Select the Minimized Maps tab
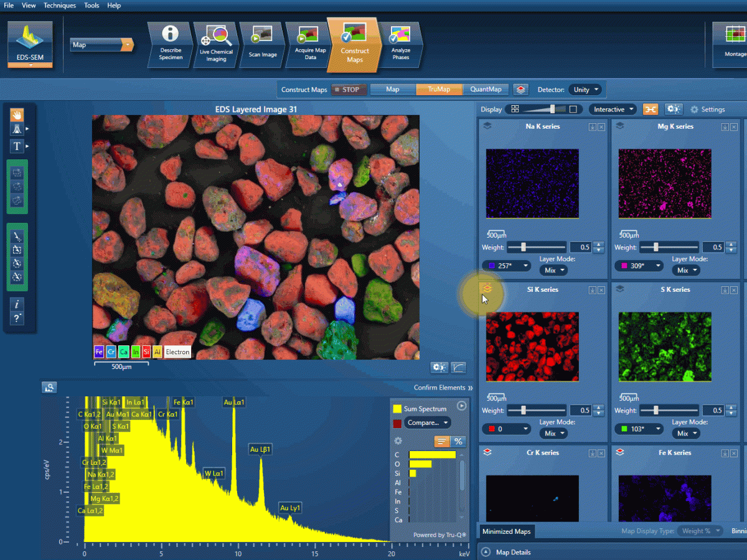Image resolution: width=747 pixels, height=560 pixels. pyautogui.click(x=506, y=531)
